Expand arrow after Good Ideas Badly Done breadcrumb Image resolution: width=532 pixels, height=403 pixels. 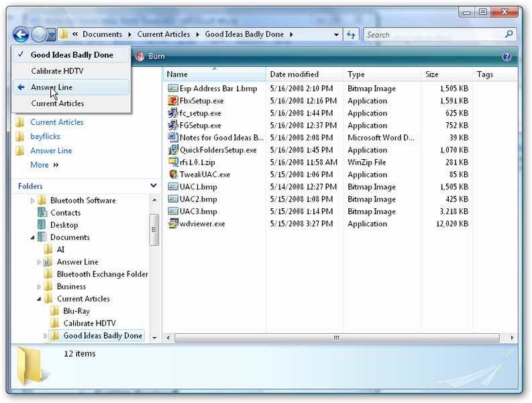(291, 35)
